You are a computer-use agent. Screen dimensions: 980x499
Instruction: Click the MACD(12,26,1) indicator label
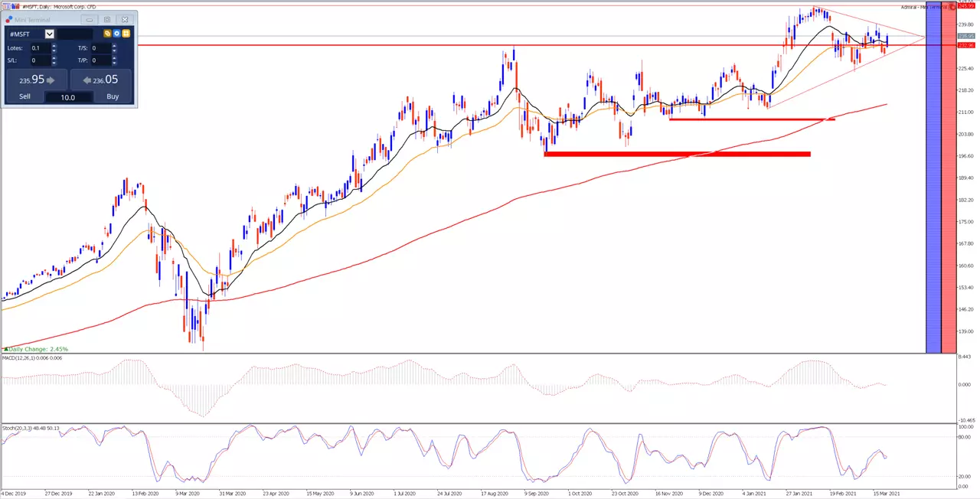(32, 358)
